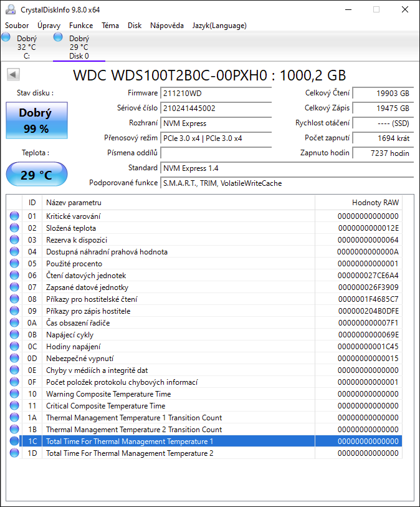Click status orb for Počet položek protokolu row

coord(14,382)
